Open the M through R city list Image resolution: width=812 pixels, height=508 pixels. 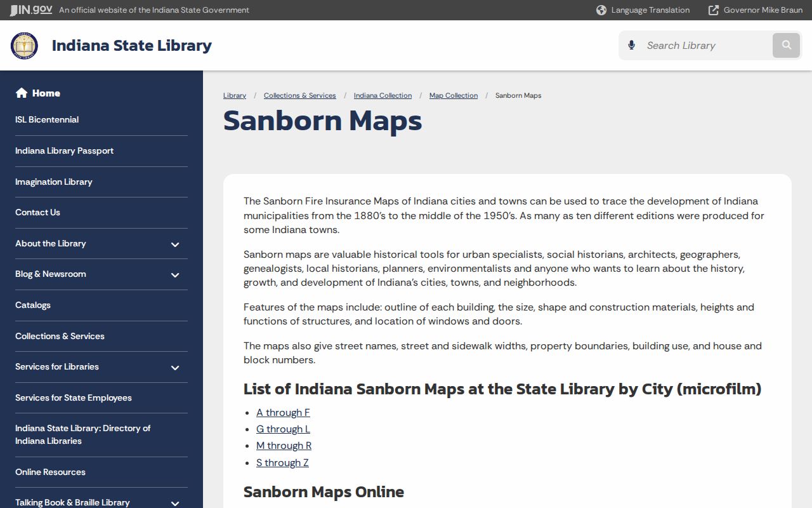pyautogui.click(x=284, y=445)
